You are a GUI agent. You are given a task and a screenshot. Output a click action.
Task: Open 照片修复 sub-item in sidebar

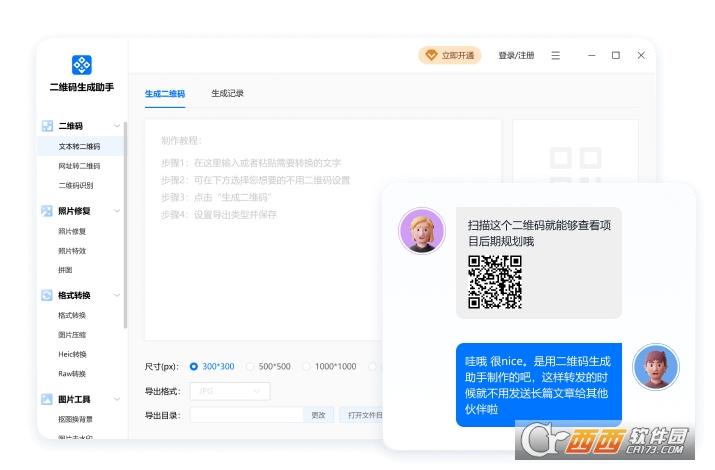(72, 231)
